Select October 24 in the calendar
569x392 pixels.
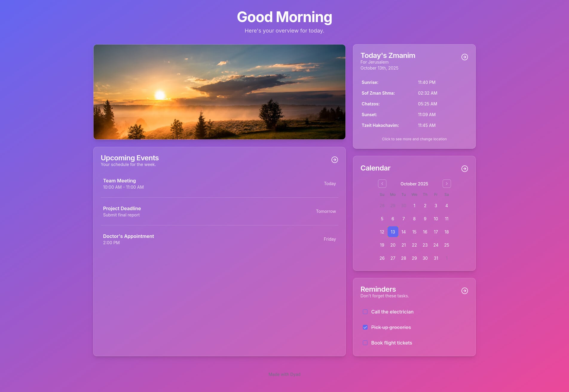pos(436,245)
